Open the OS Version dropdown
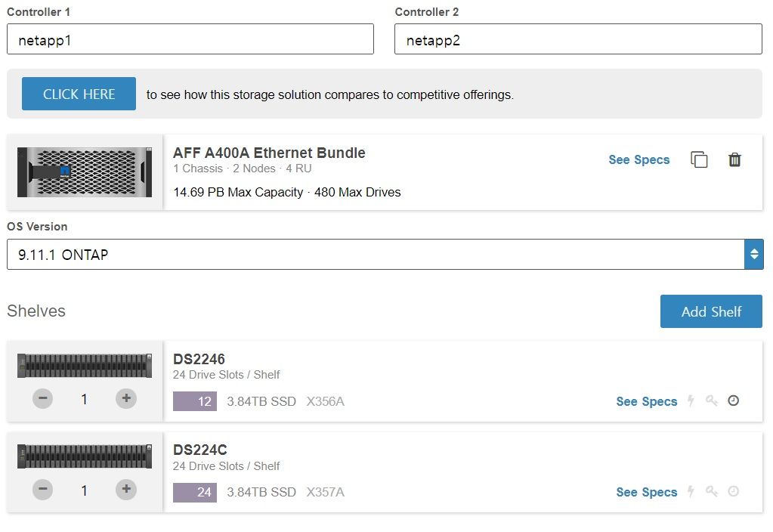The height and width of the screenshot is (532, 773). pos(753,254)
